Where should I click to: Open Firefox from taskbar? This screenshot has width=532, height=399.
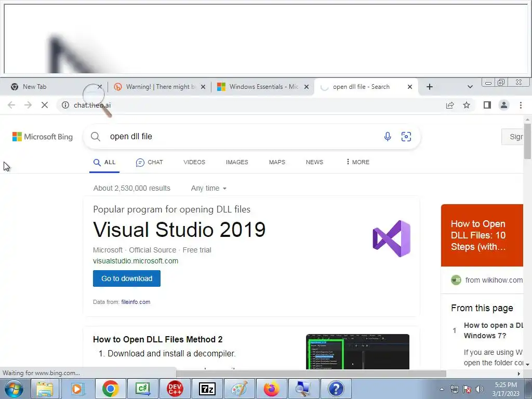point(271,389)
